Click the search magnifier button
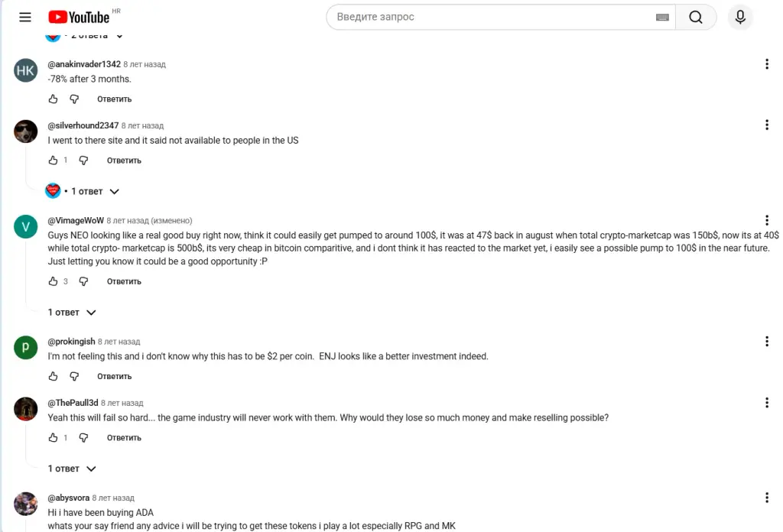783x532 pixels. (696, 17)
